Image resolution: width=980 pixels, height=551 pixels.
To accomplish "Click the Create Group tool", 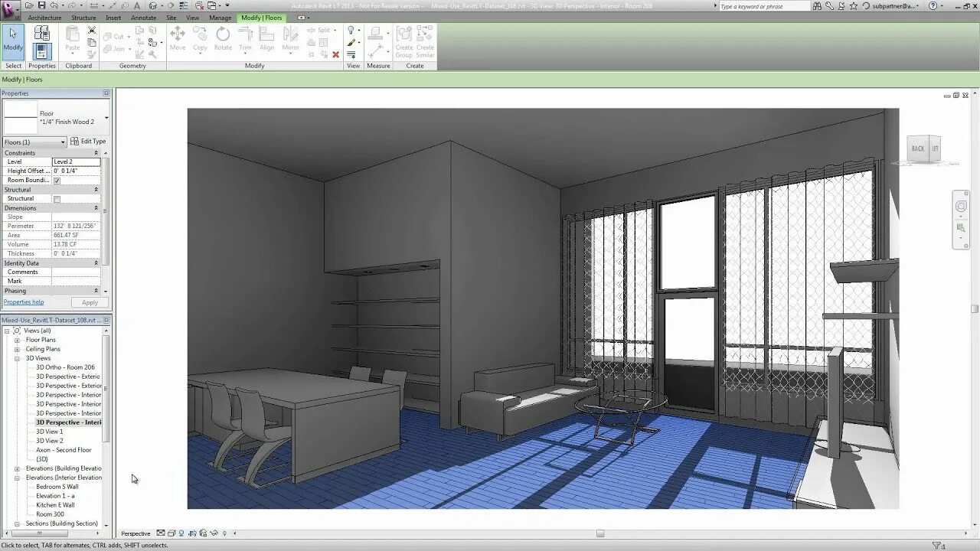I will click(403, 41).
